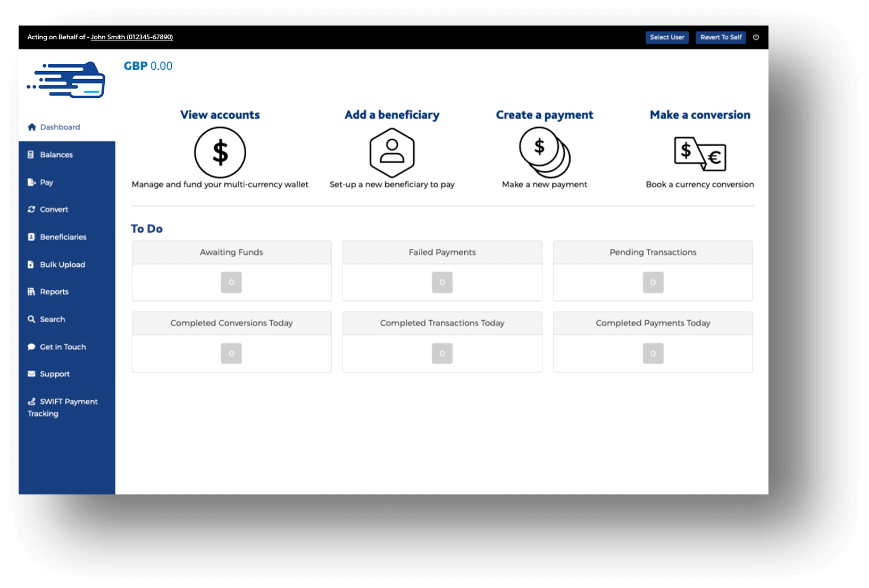Click the Awaiting Funds count badge
869x588 pixels.
click(x=231, y=282)
